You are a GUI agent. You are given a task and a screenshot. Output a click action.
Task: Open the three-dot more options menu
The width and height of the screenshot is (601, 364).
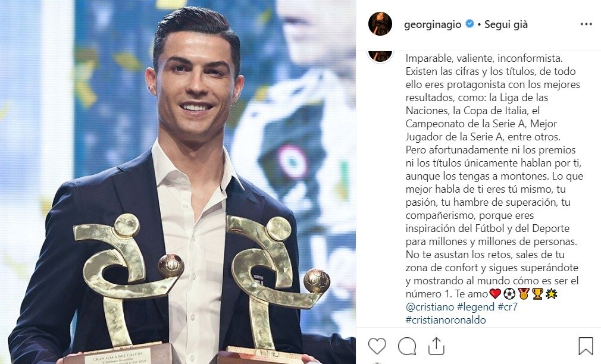click(586, 24)
